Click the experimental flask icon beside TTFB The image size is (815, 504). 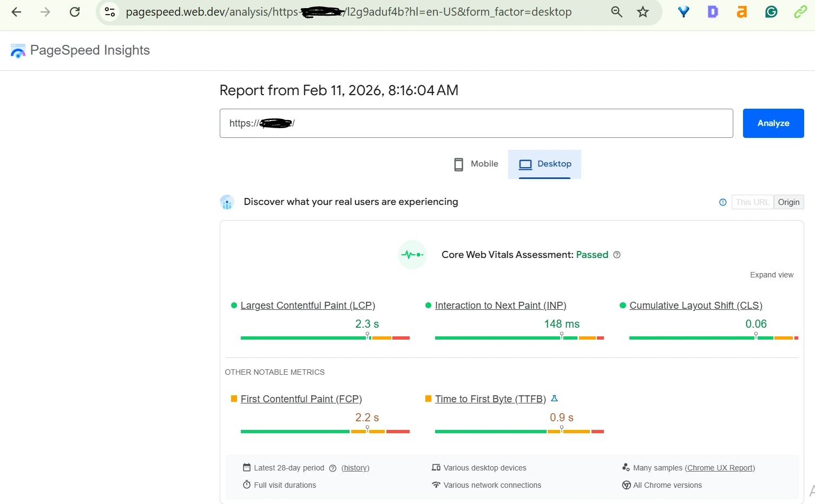(554, 399)
